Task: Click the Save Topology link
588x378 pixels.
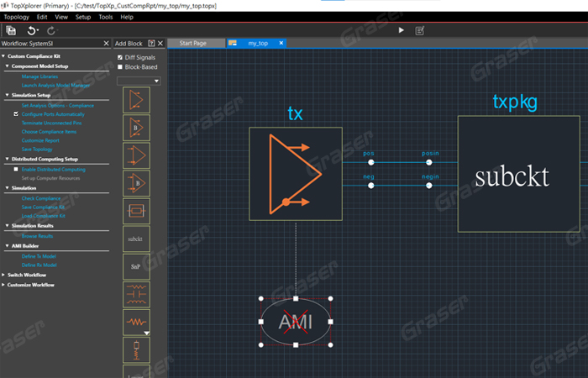Action: pos(37,150)
